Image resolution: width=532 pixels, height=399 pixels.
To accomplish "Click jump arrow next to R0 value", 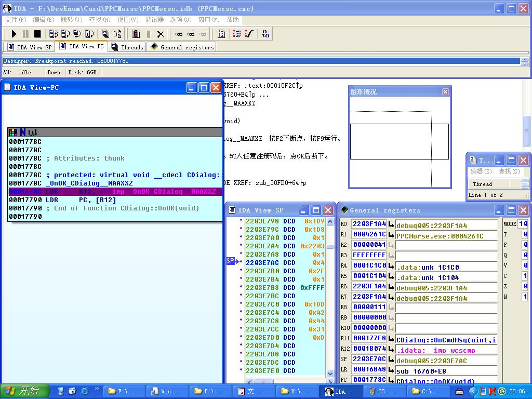I will [x=391, y=224].
